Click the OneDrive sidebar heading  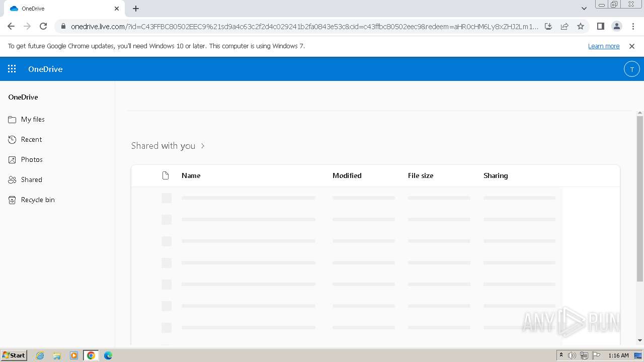coord(23,97)
